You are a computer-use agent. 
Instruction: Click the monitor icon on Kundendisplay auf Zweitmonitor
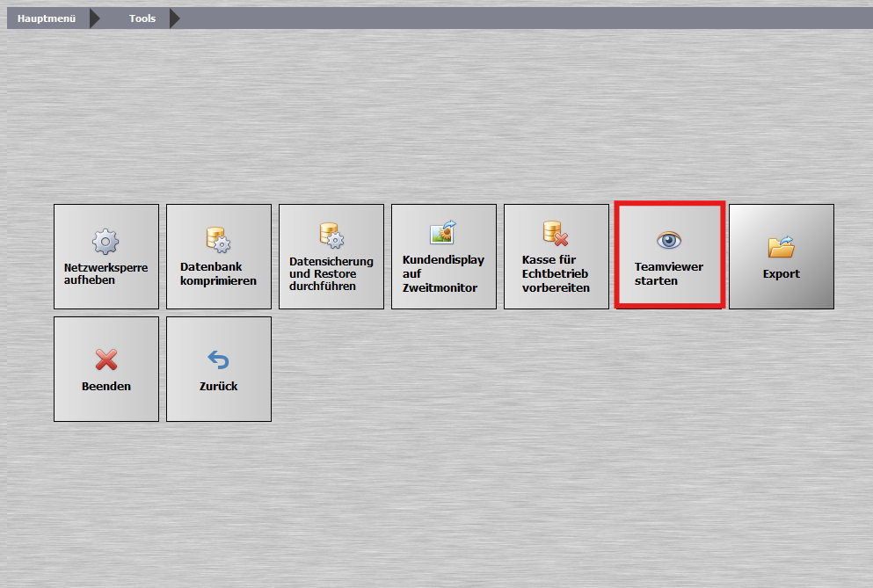pos(443,234)
